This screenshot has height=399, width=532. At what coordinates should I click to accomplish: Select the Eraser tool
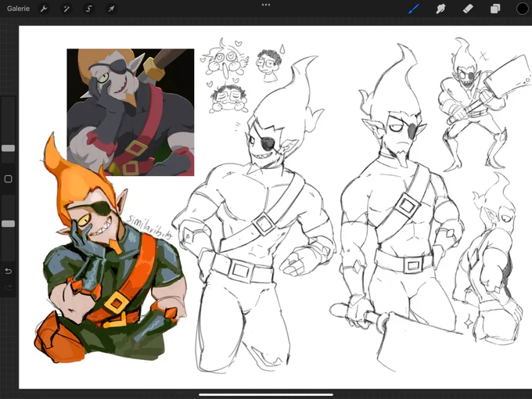point(468,9)
